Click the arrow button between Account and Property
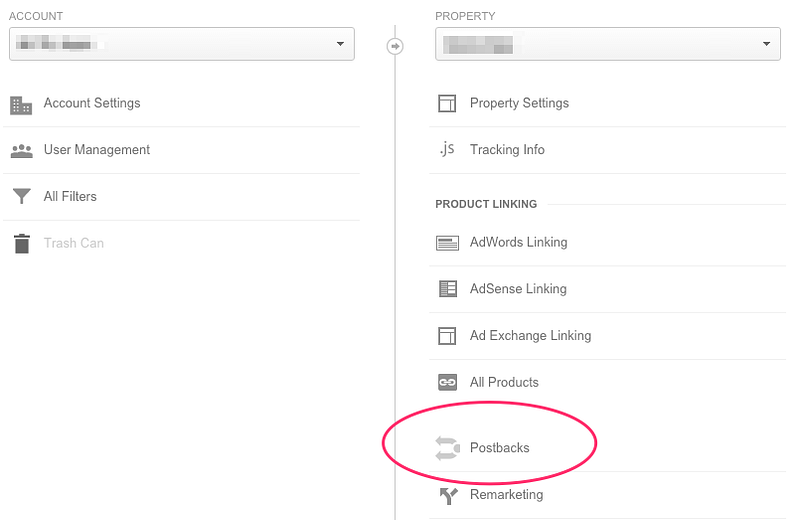 pyautogui.click(x=395, y=46)
